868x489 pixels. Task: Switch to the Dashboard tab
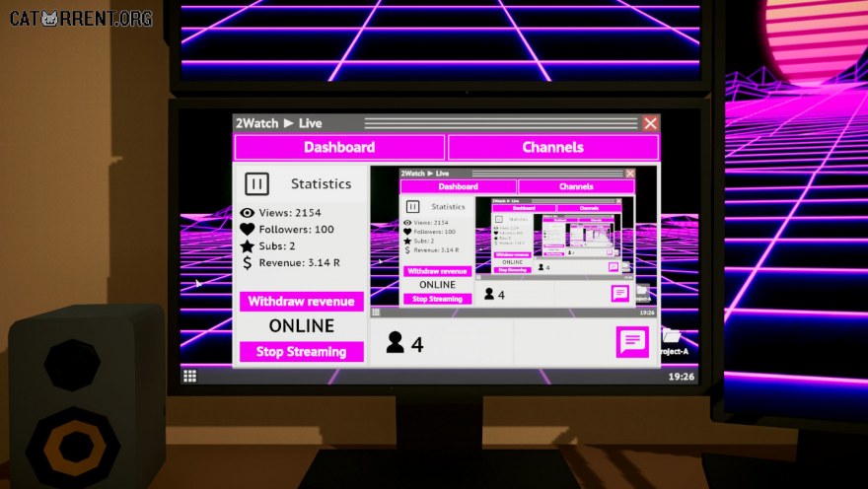coord(339,147)
